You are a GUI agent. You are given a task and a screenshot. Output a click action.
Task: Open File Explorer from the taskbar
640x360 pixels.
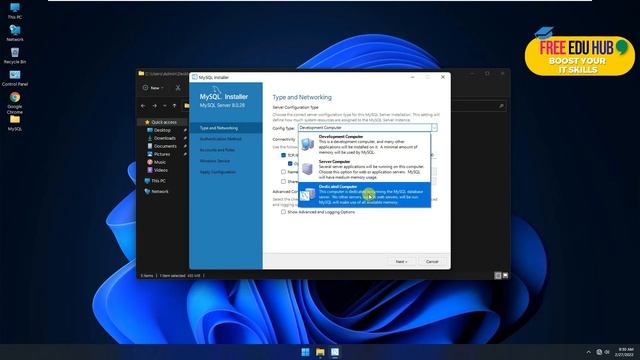point(320,352)
